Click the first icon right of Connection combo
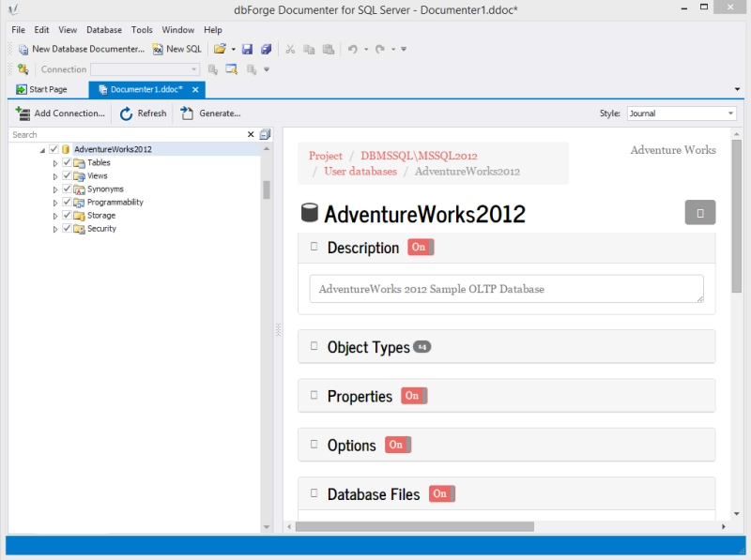 [213, 69]
